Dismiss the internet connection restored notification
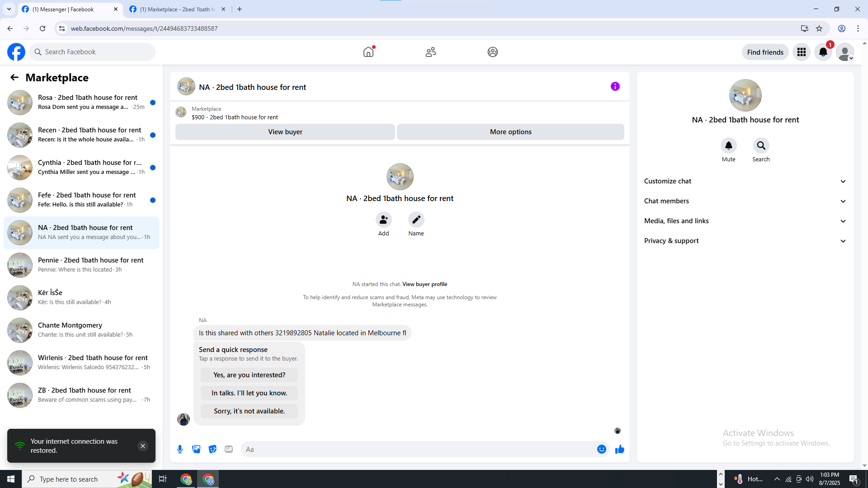Image resolution: width=868 pixels, height=488 pixels. 142,446
